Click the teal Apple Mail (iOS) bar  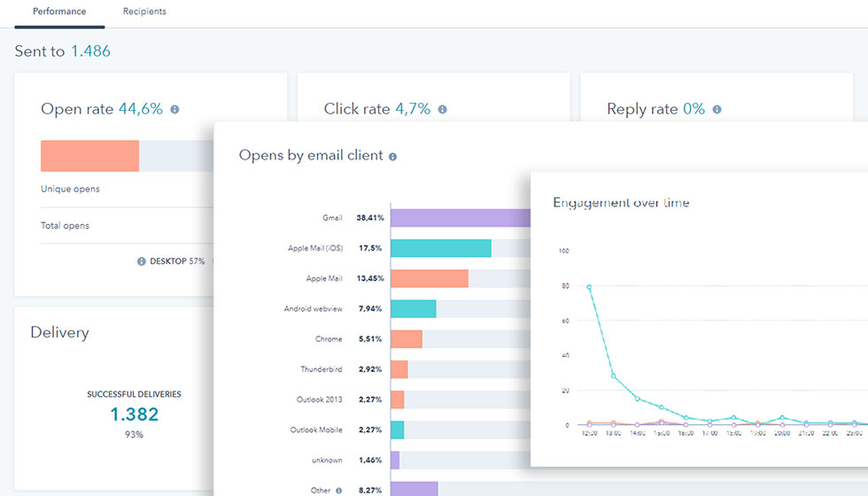pos(441,248)
